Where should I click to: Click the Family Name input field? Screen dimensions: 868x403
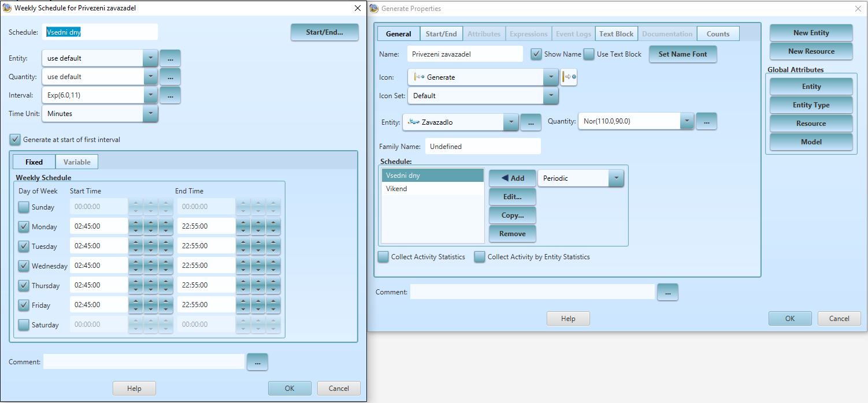(483, 147)
